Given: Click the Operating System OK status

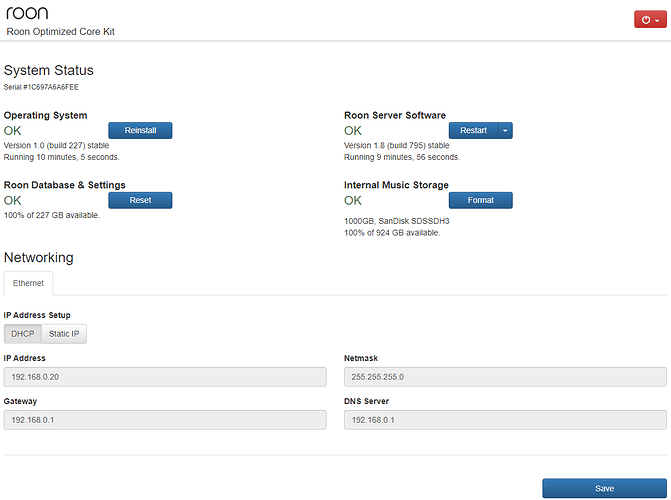Looking at the screenshot, I should pos(12,131).
